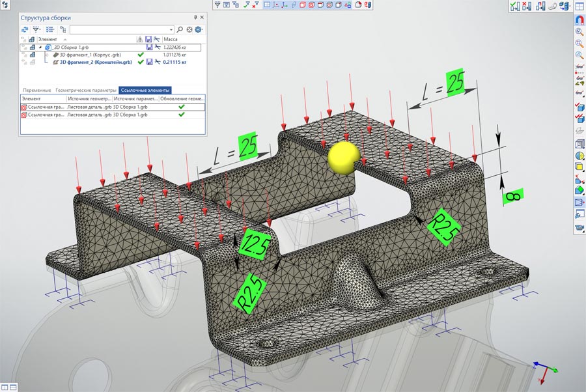
Task: Expand the 3D фрагмент_1 tree node
Action: pos(47,55)
